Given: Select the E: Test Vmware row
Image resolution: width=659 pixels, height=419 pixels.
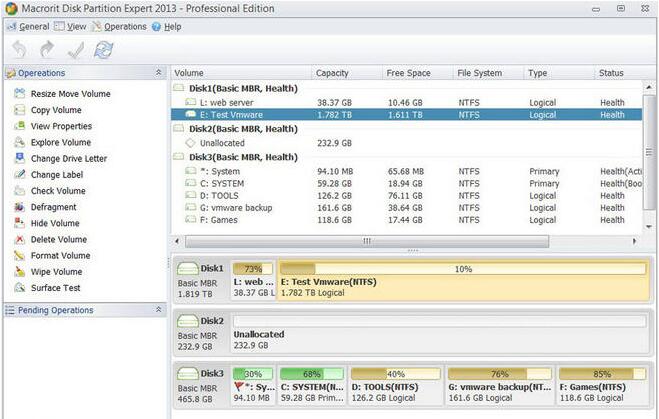Looking at the screenshot, I should click(406, 115).
